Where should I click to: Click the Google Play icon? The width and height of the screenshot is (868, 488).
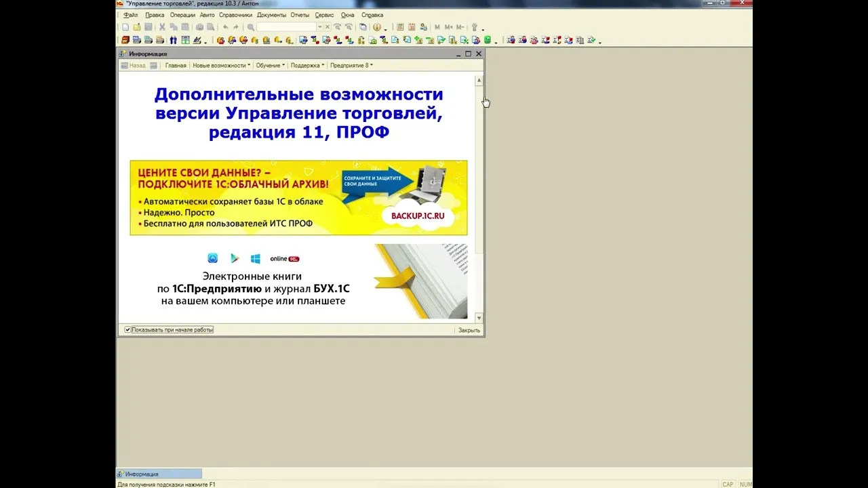[x=235, y=258]
